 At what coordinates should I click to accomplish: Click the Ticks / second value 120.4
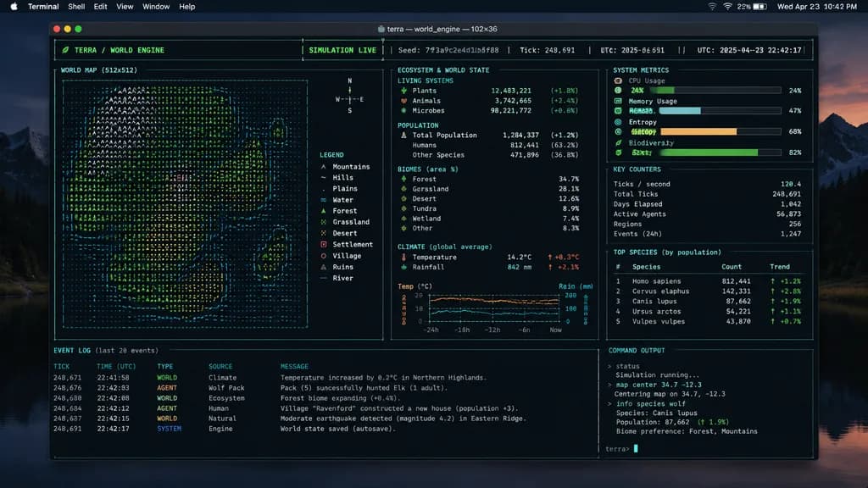click(791, 184)
